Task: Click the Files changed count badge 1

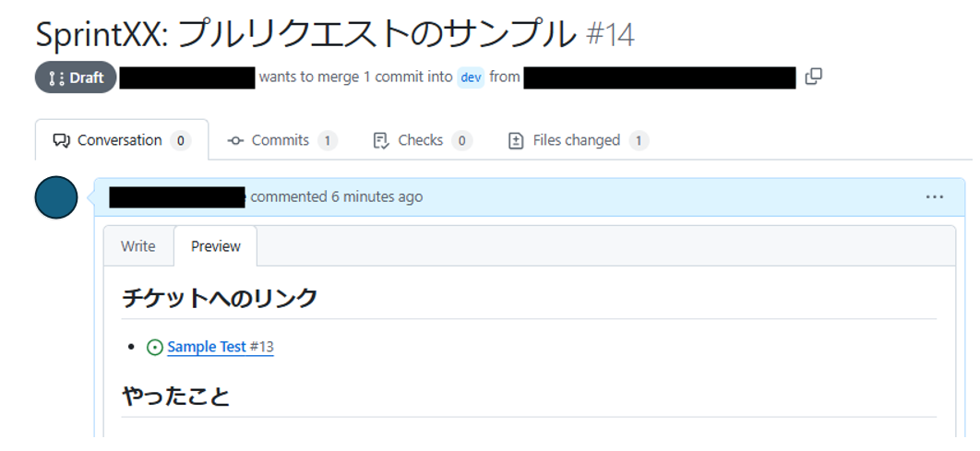Action: (639, 140)
